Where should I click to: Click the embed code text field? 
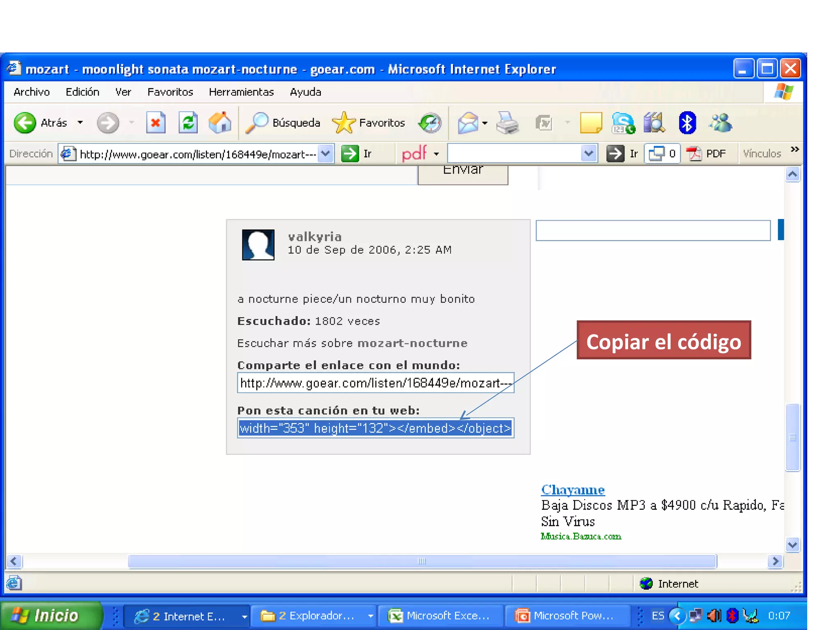pos(375,428)
